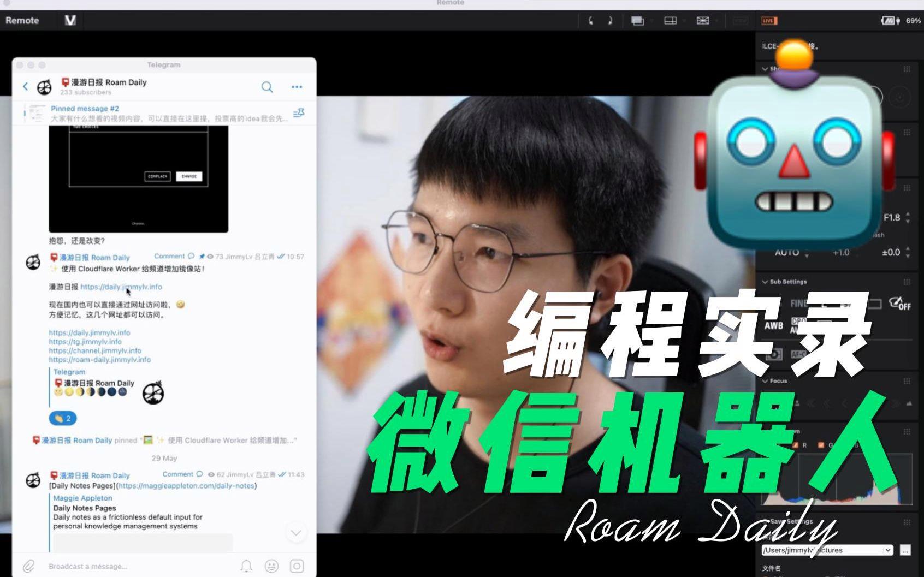Viewport: 924px width, 577px height.
Task: Click the channel avatar beside Cloudflare Worker post
Action: click(33, 263)
